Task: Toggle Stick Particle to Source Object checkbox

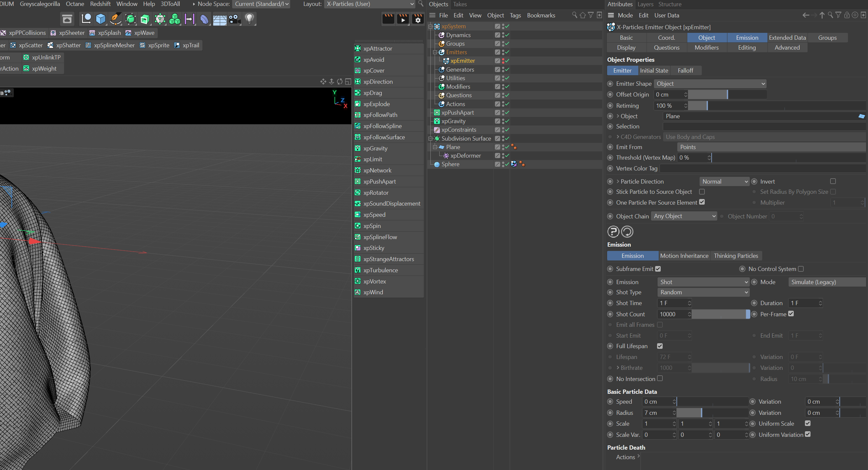Action: coord(702,191)
